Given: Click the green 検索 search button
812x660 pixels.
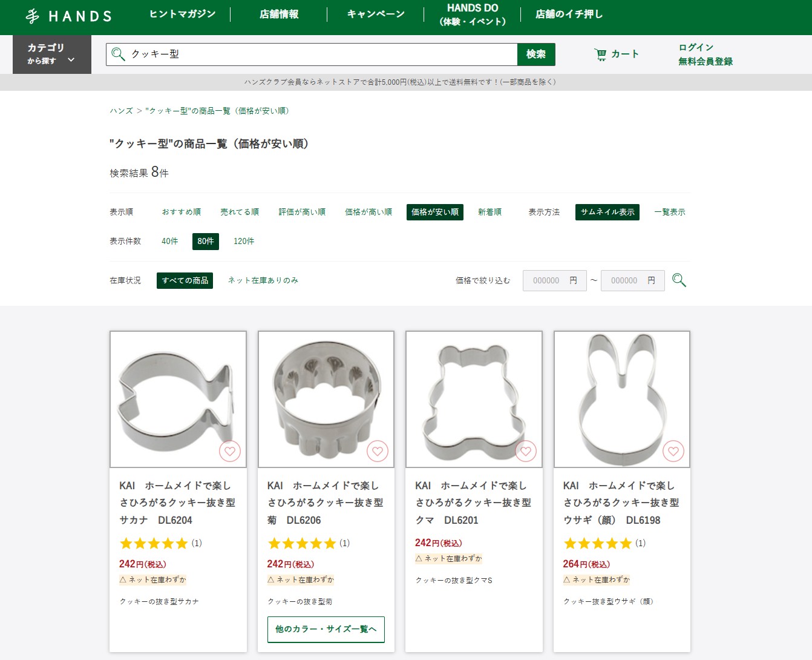Looking at the screenshot, I should 536,54.
